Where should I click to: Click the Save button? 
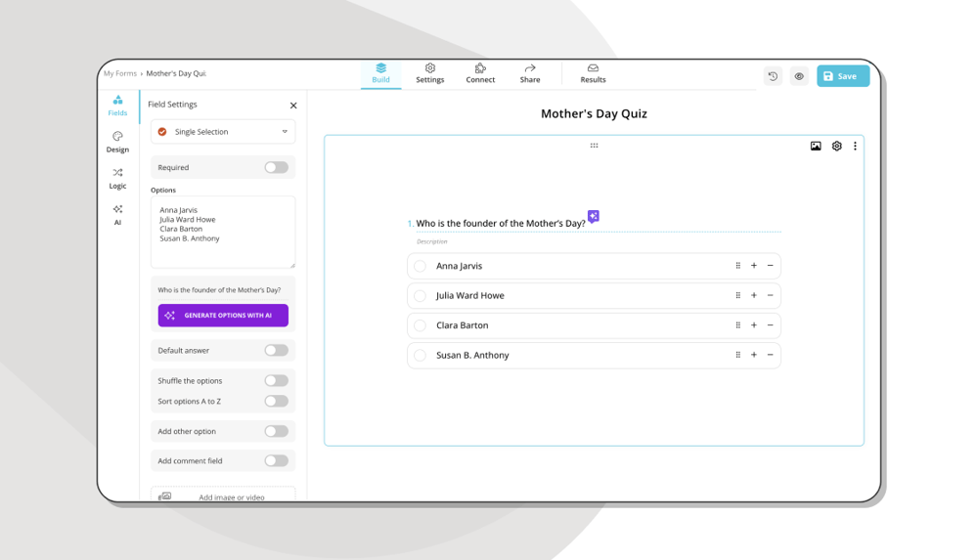click(842, 76)
